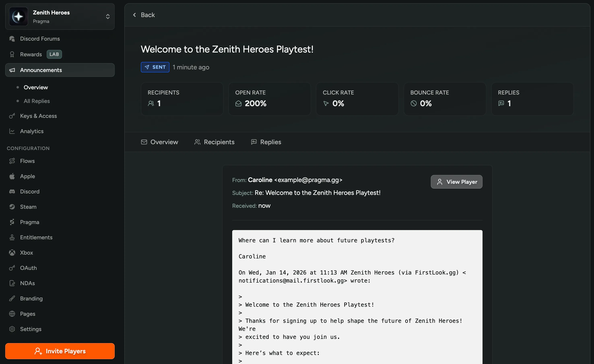Open the Entitlements section
Viewport: 594px width, 364px height.
point(36,237)
